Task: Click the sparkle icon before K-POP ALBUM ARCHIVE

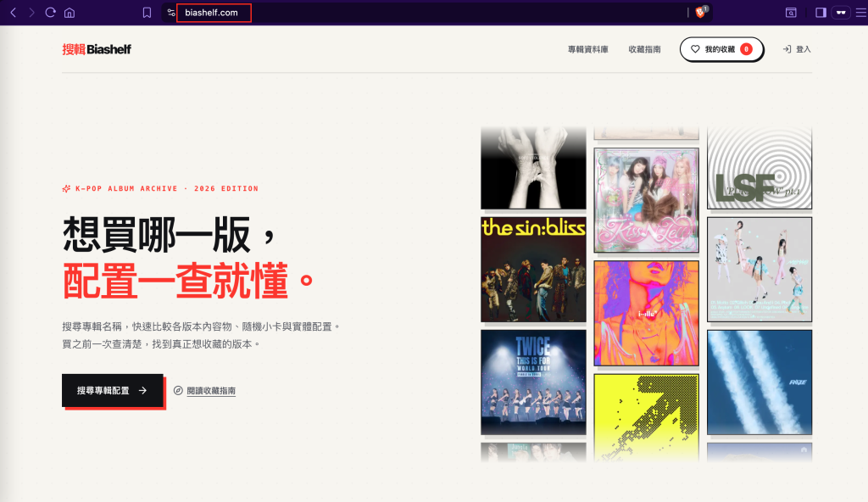Action: pyautogui.click(x=66, y=188)
